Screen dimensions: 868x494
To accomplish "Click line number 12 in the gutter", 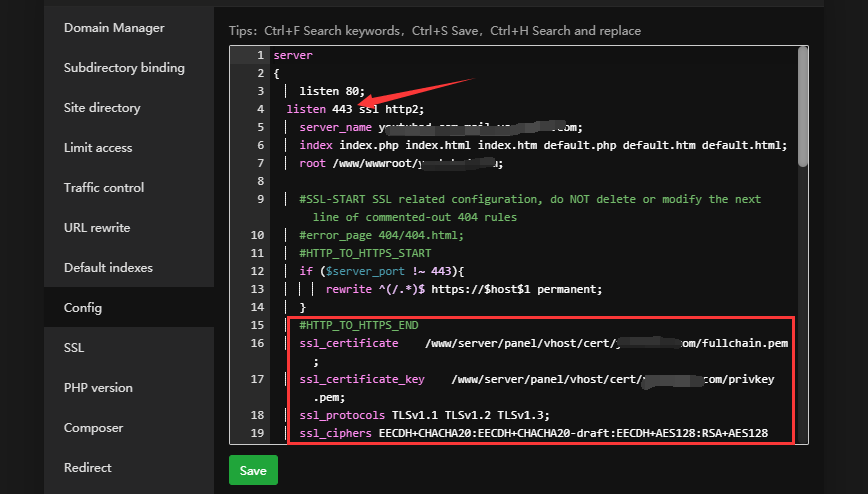I will click(x=257, y=271).
